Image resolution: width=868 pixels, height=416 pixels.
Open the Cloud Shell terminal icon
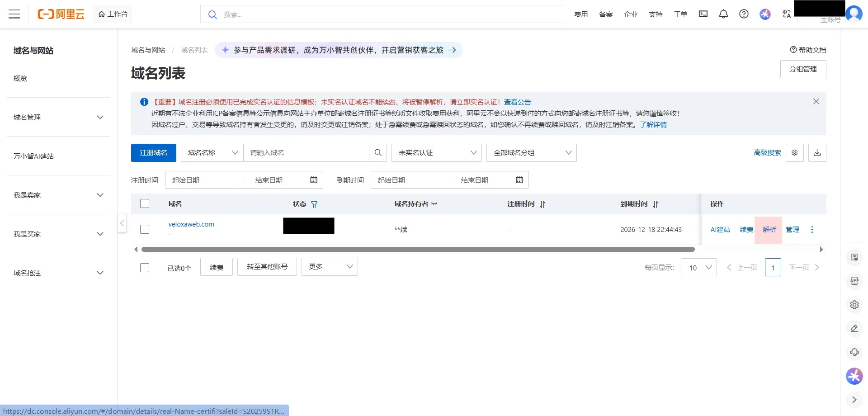point(703,14)
